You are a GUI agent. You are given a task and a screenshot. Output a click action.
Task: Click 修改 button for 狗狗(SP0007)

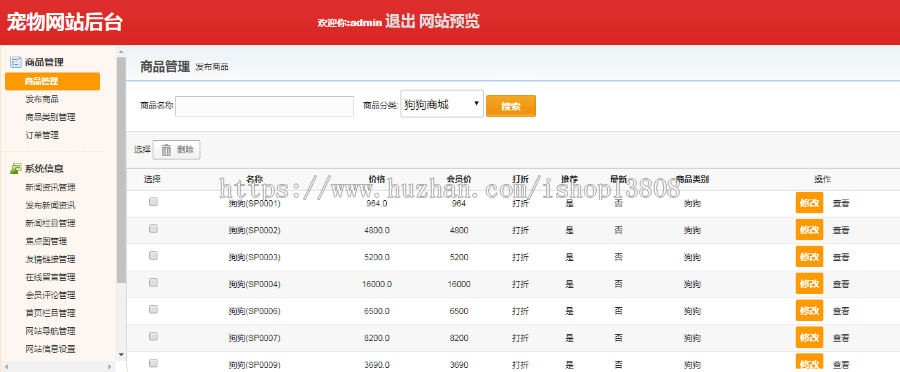tap(809, 338)
